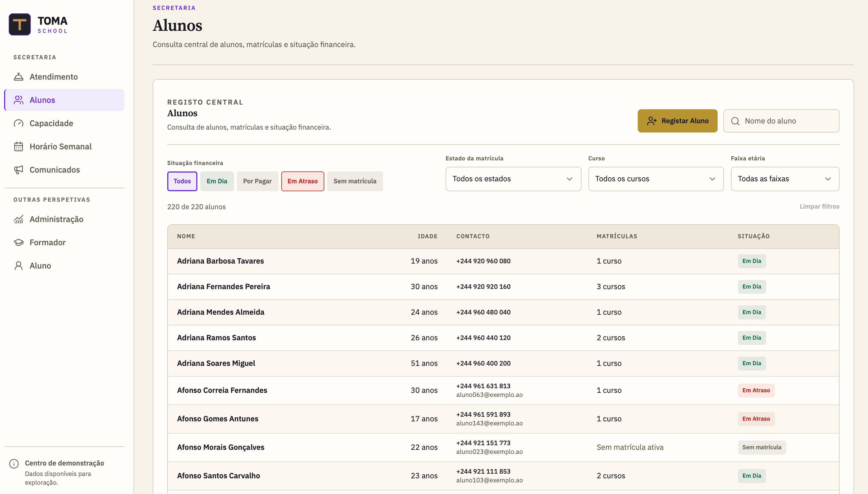This screenshot has width=868, height=494.
Task: Click Em Dia badge for Adriana Soares Miguel
Action: (x=752, y=363)
